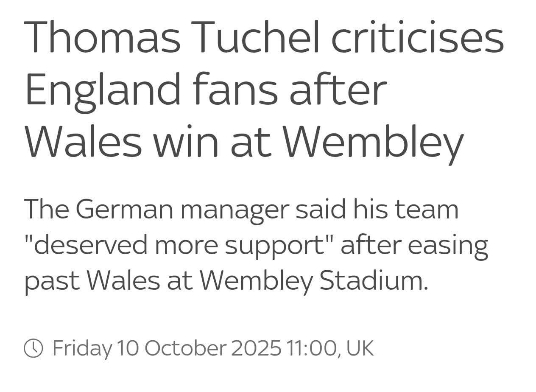
Task: Click the "UK" label after the time
Action: click(360, 348)
